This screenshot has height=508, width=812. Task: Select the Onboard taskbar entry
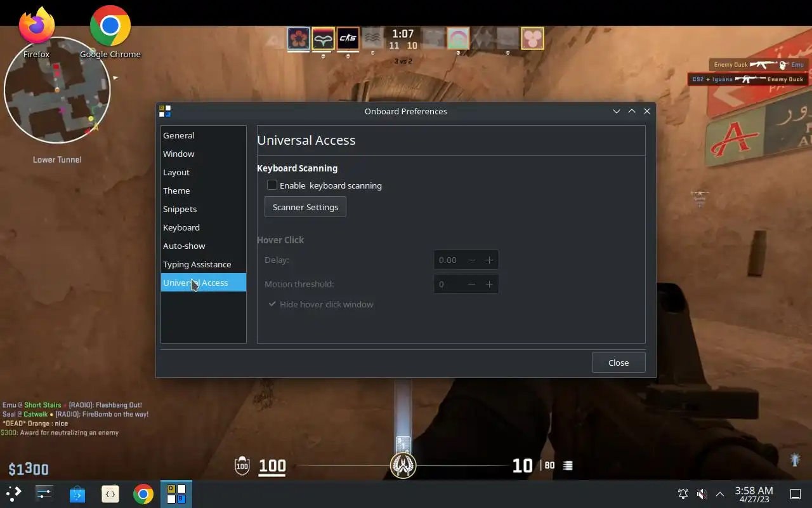pos(176,493)
